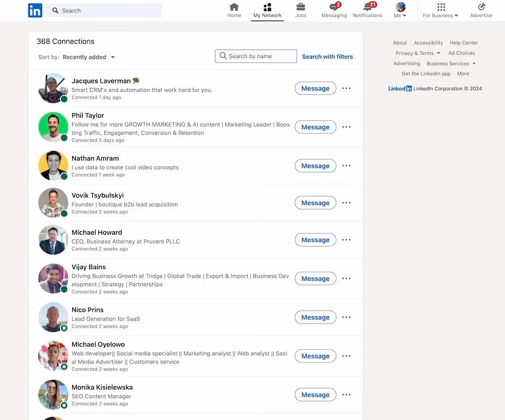Message Vovik Tsybulskyi
This screenshot has height=420, width=505.
315,203
